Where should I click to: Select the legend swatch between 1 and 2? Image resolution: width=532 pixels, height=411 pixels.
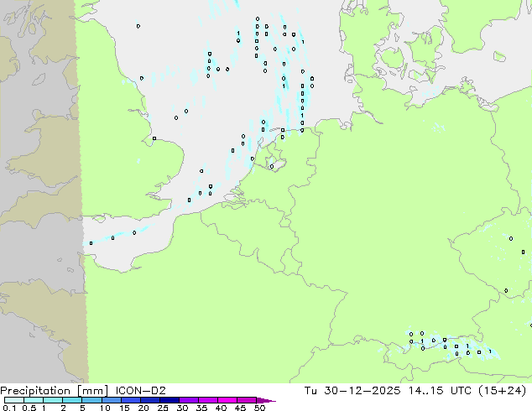point(53,400)
